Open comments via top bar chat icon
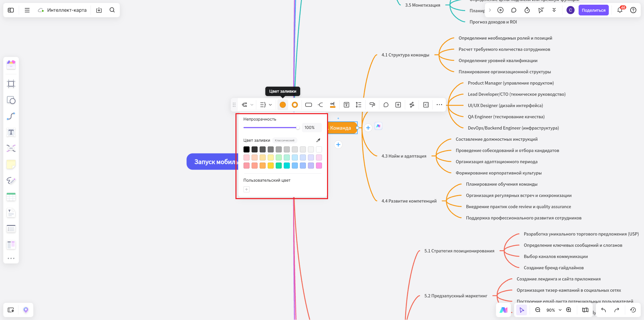Viewport: 644px width, 320px height. pyautogui.click(x=514, y=10)
